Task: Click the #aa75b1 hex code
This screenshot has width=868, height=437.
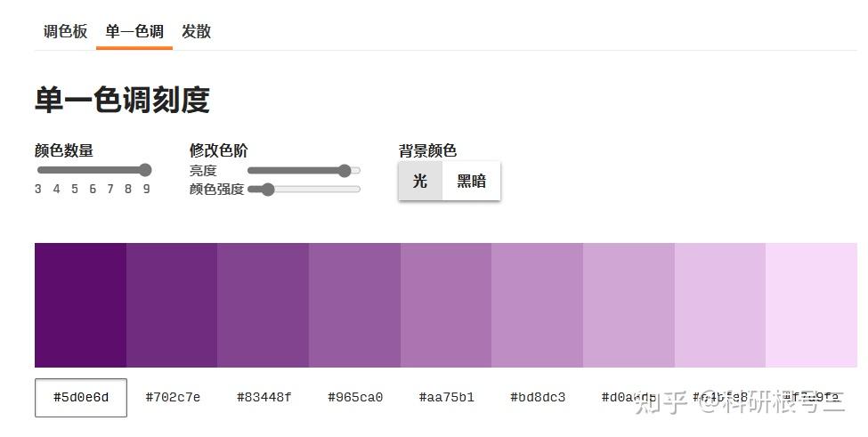Action: [447, 397]
